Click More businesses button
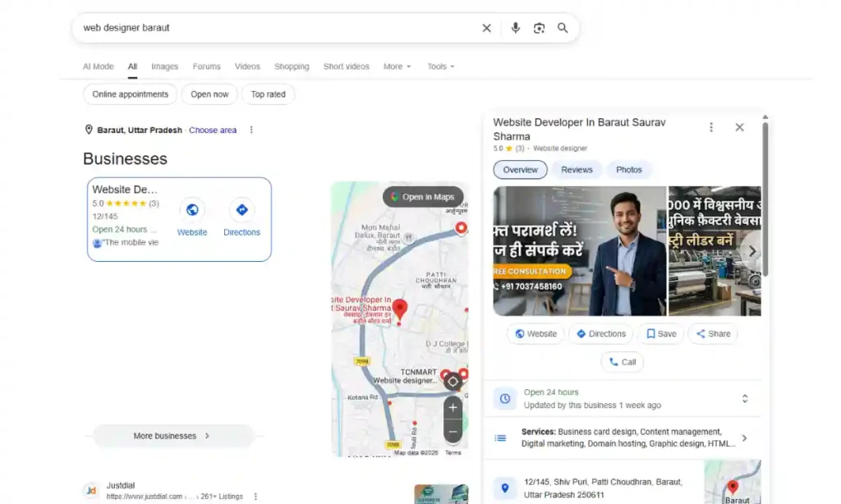 (172, 436)
